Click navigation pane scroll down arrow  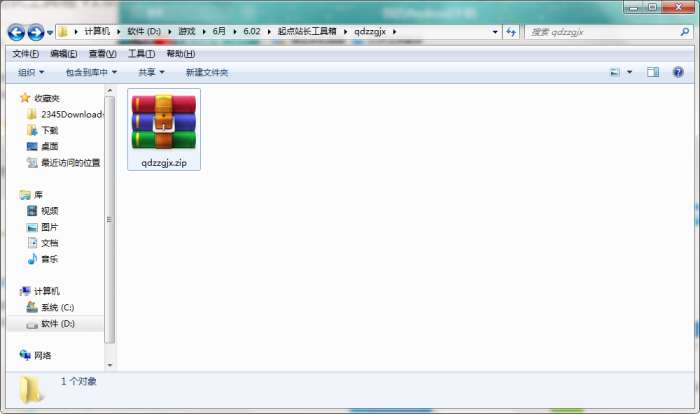point(110,365)
